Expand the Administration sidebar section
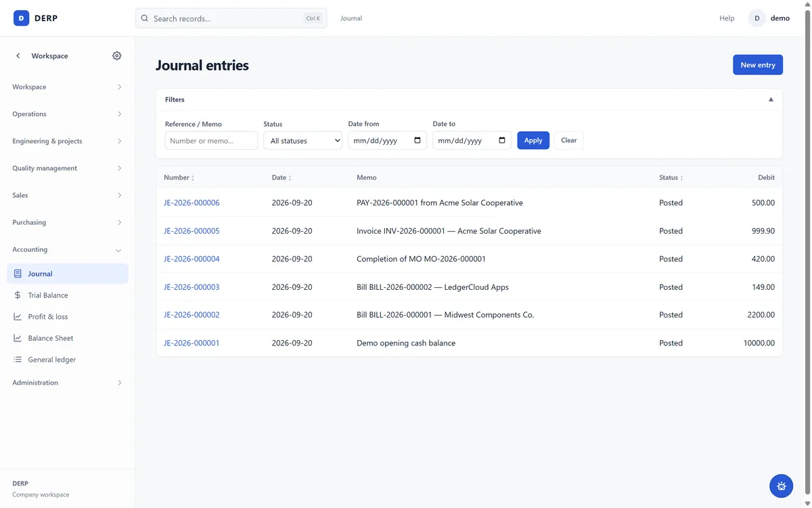 click(x=67, y=383)
